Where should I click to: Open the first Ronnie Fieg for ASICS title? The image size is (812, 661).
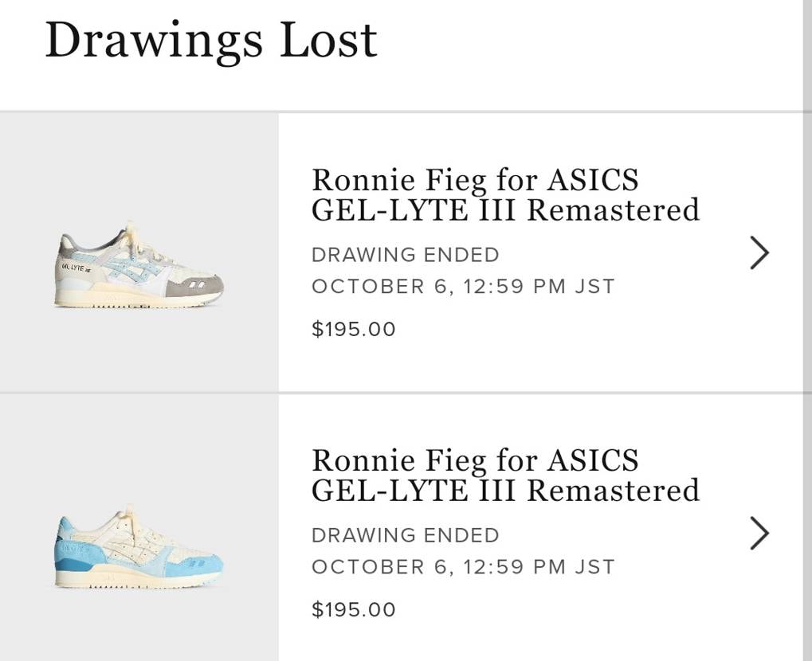coord(475,180)
